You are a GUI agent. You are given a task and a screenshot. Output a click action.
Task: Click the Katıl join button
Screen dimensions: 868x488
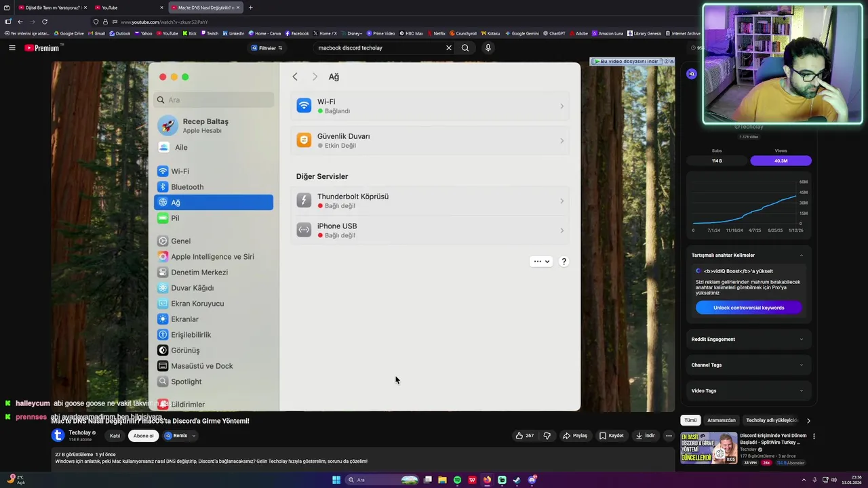[115, 436]
